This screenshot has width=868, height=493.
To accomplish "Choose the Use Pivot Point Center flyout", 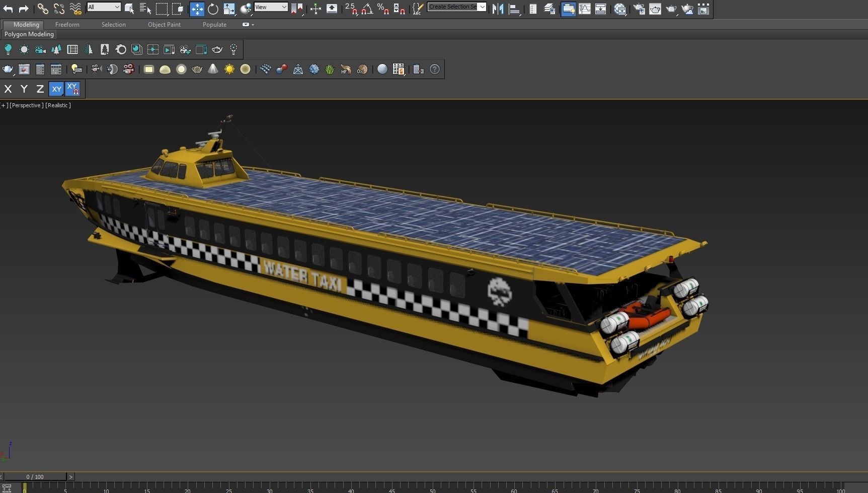I will tap(297, 9).
